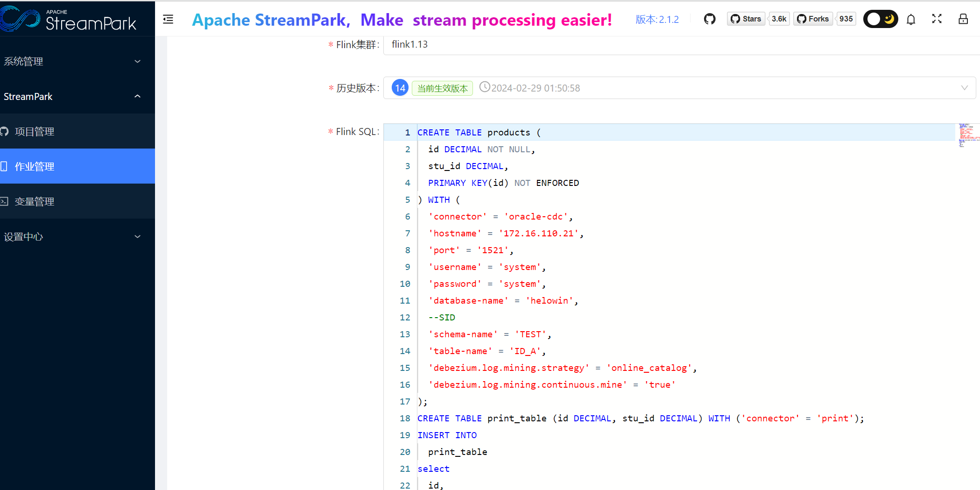Image resolution: width=980 pixels, height=490 pixels.
Task: Click the 'password' line in SQL
Action: coord(487,284)
